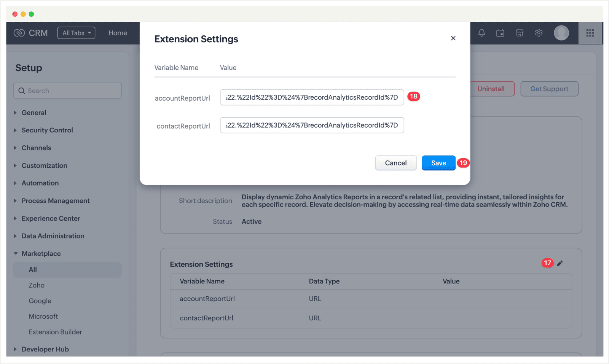Click the Zoho CRM logo icon
The image size is (609, 364).
point(19,33)
